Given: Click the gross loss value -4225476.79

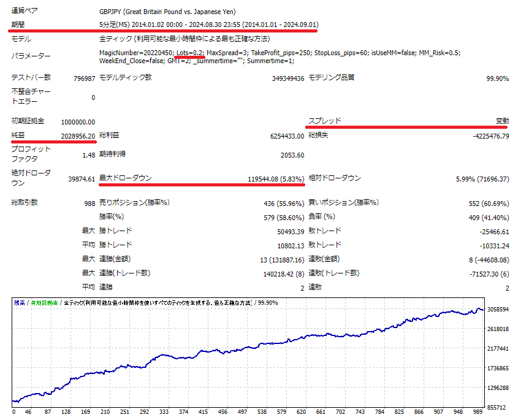Looking at the screenshot, I should [x=491, y=136].
